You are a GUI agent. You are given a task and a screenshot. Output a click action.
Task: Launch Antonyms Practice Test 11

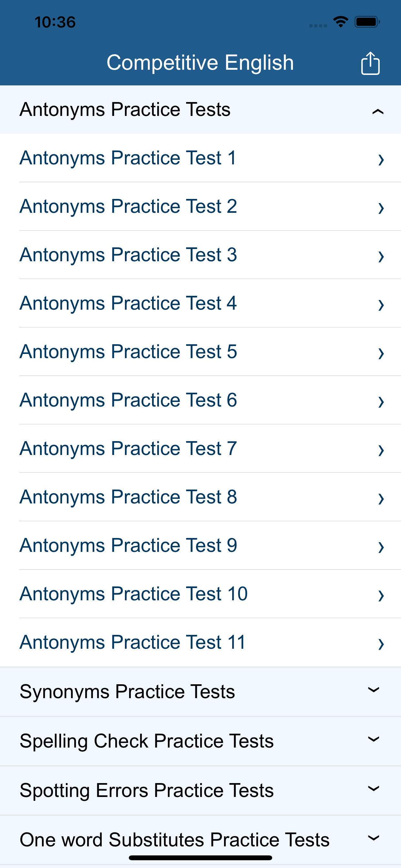133,642
